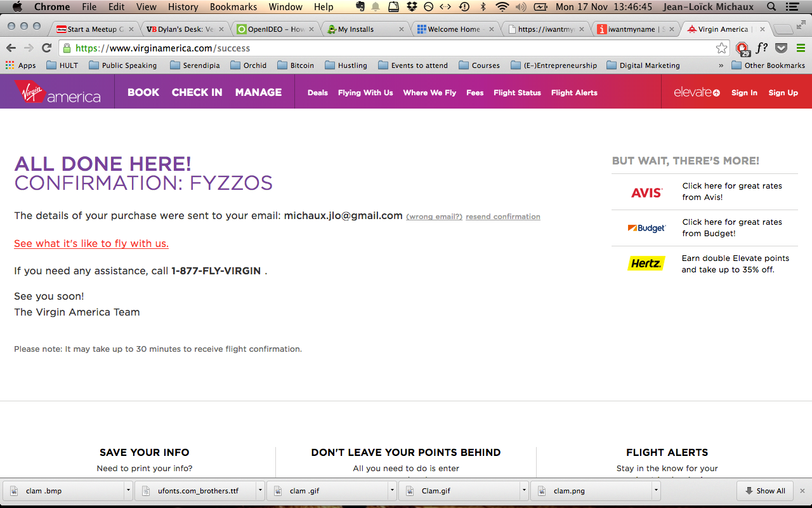Open the Deals link
The image size is (812, 508).
point(318,93)
